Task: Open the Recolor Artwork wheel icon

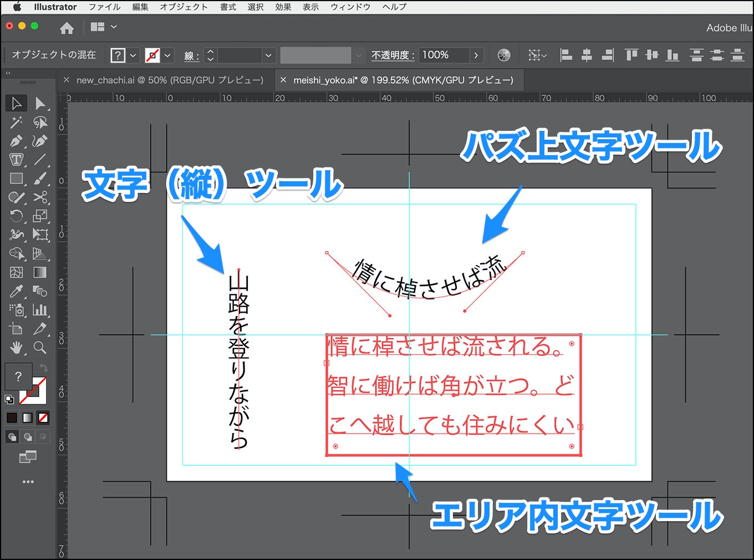Action: (x=504, y=55)
